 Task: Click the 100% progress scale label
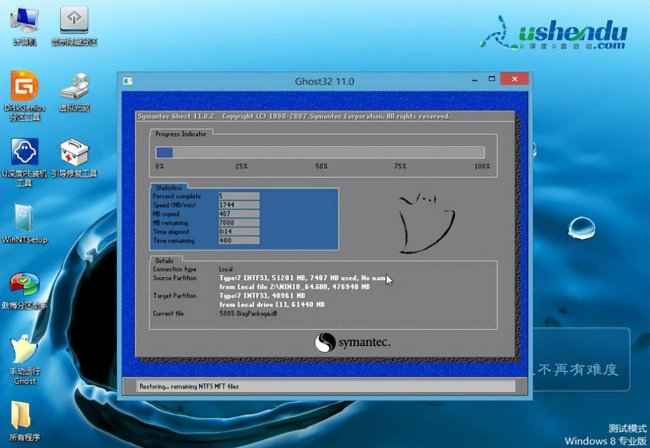482,166
